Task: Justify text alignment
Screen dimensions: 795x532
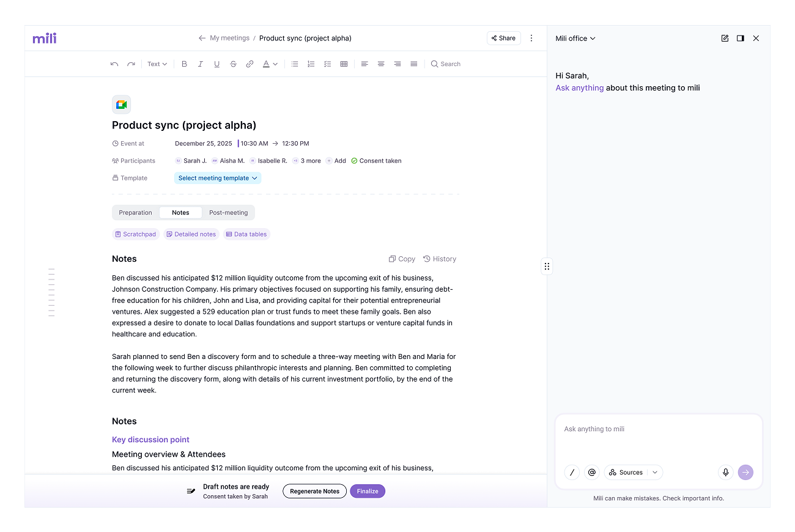Action: coord(414,64)
